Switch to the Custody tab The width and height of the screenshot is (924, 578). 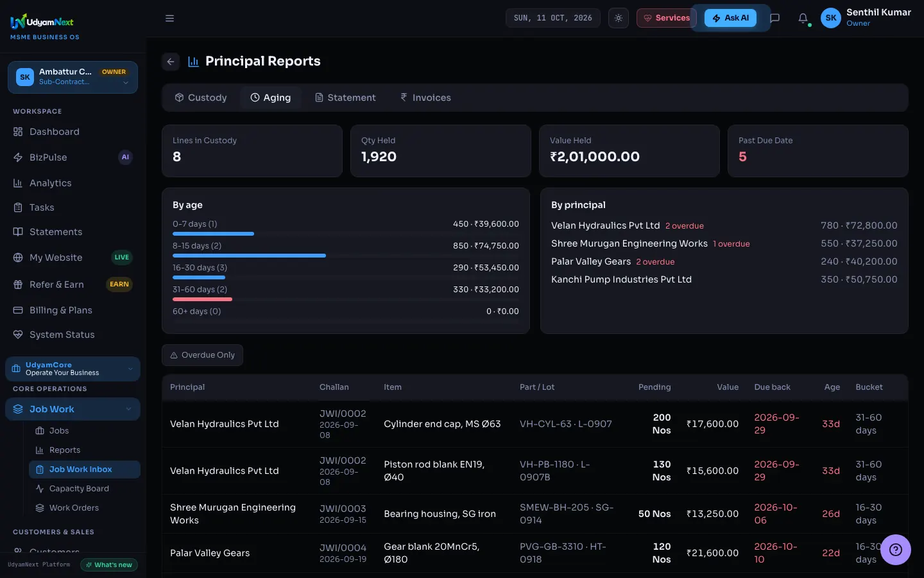[x=201, y=98]
